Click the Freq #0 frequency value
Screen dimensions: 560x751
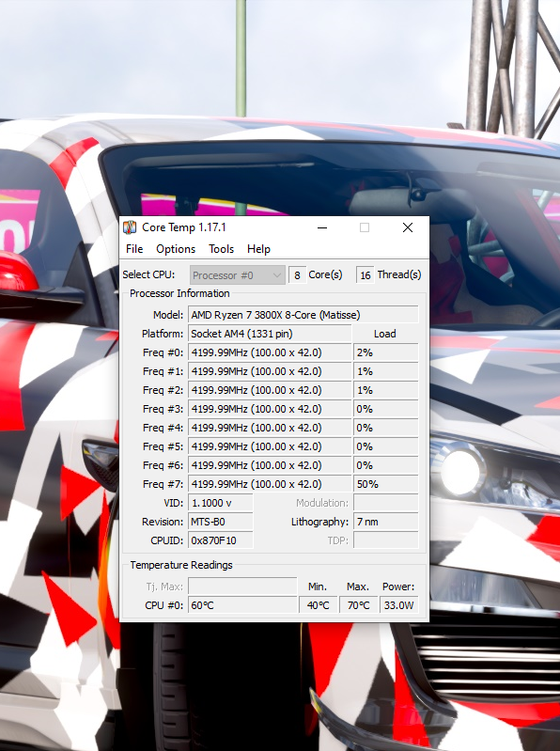tap(270, 352)
